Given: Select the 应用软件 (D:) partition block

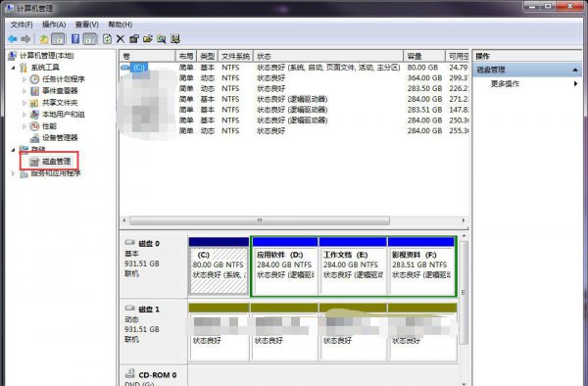Looking at the screenshot, I should coord(284,266).
